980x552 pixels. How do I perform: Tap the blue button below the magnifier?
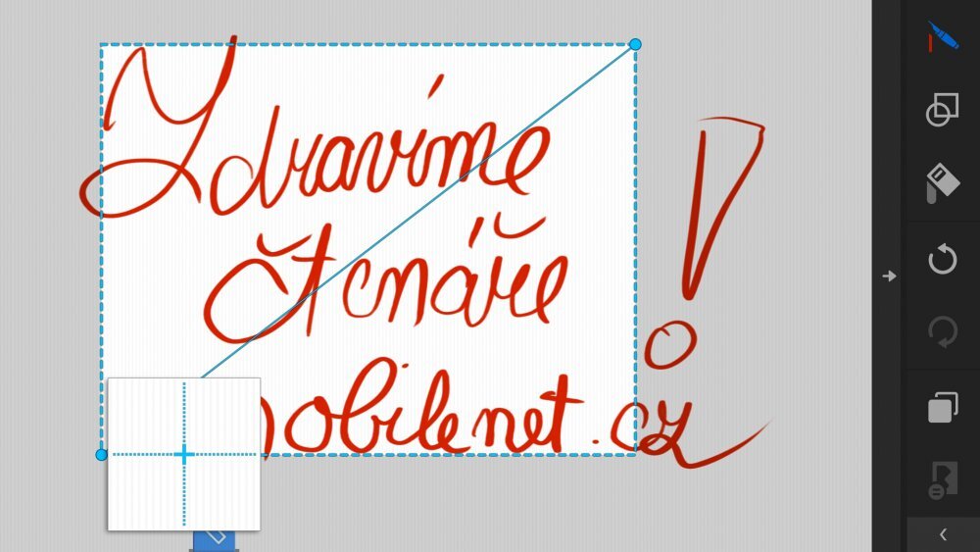216,539
